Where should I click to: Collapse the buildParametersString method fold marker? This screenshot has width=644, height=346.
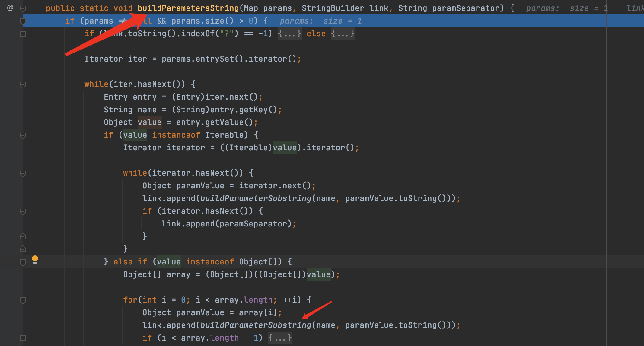tap(23, 8)
